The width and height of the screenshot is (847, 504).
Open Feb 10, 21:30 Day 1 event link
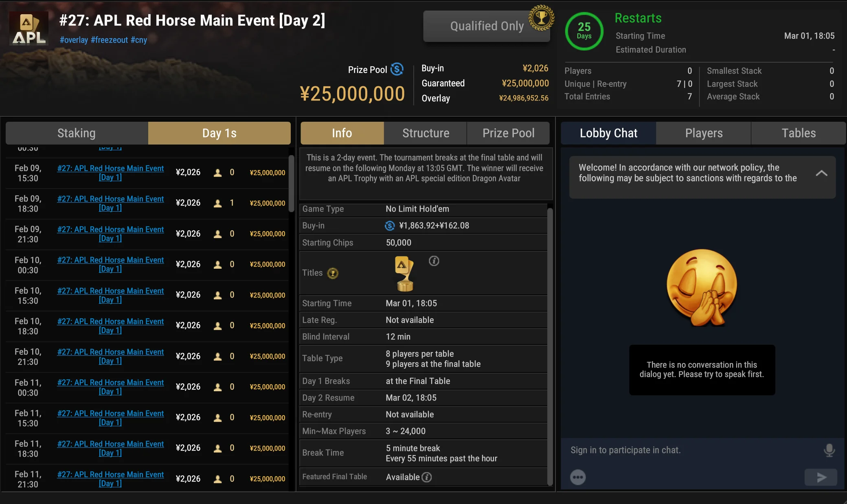(x=110, y=356)
